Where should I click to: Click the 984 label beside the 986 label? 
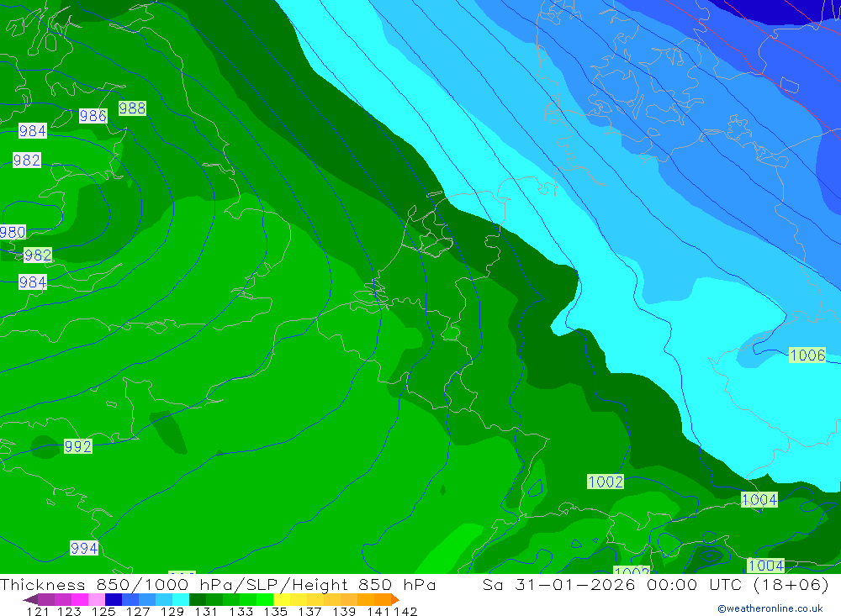point(32,131)
